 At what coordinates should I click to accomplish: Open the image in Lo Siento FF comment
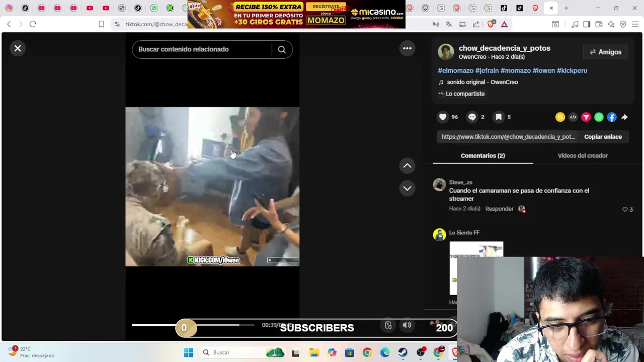476,268
